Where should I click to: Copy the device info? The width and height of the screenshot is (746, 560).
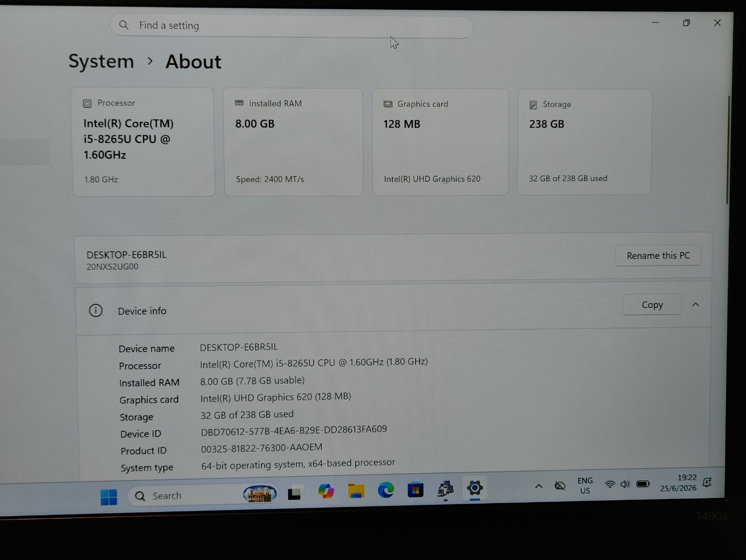652,305
